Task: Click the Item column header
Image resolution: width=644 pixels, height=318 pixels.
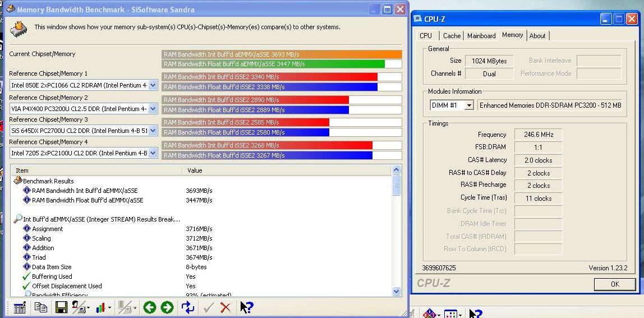Action: (97, 170)
